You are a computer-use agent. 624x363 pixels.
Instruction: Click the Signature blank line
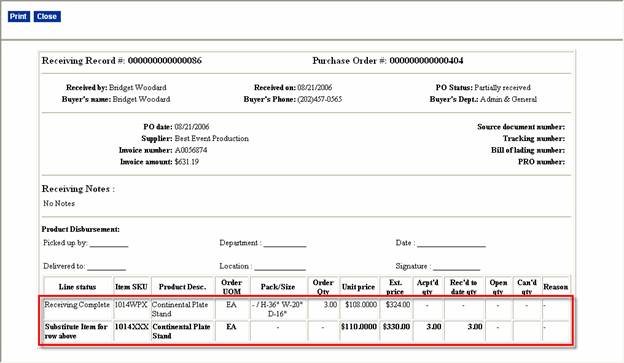coord(456,267)
